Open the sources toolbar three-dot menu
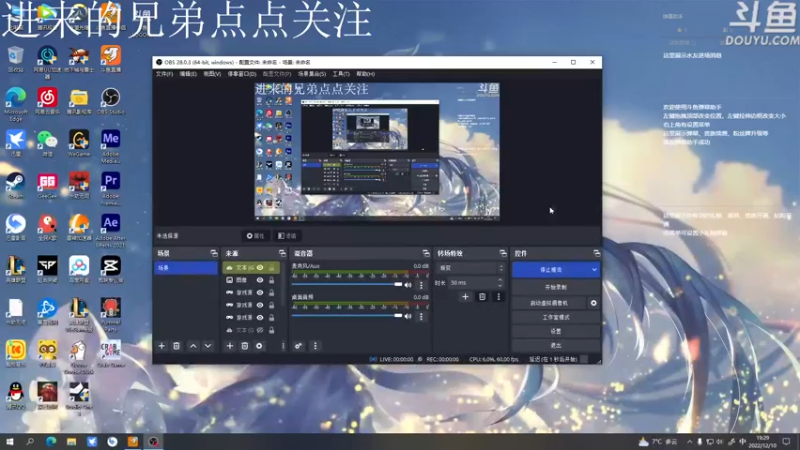The height and width of the screenshot is (450, 800). click(283, 346)
